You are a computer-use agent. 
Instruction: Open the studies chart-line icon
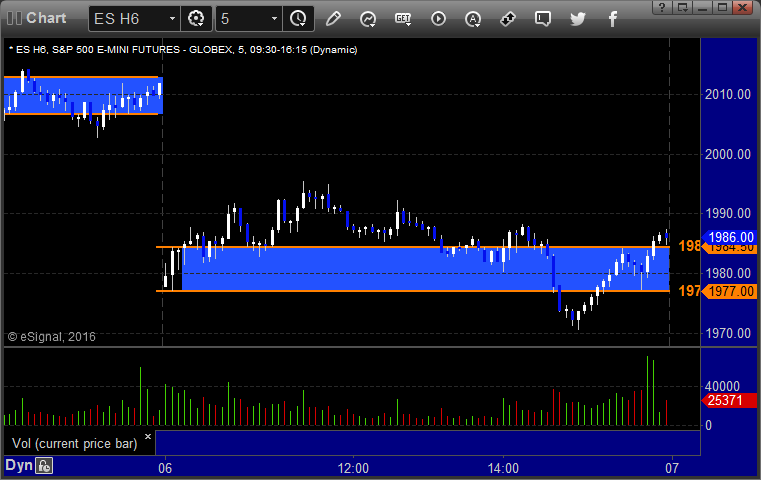pos(368,19)
